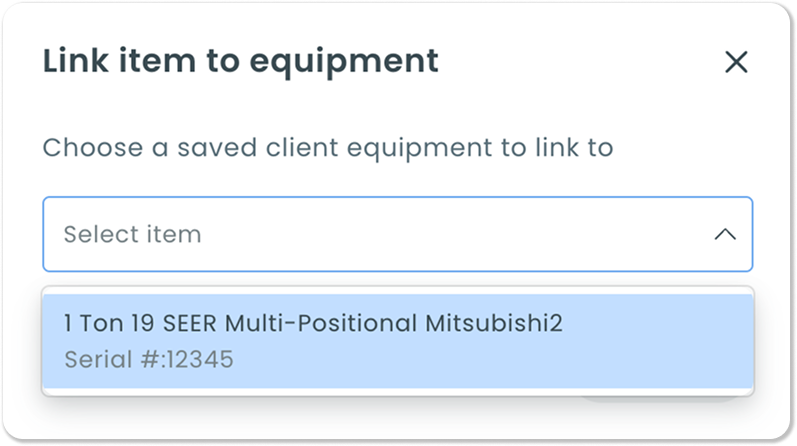This screenshot has width=797, height=446.
Task: Click the word equipment in dialog title
Action: tap(344, 64)
